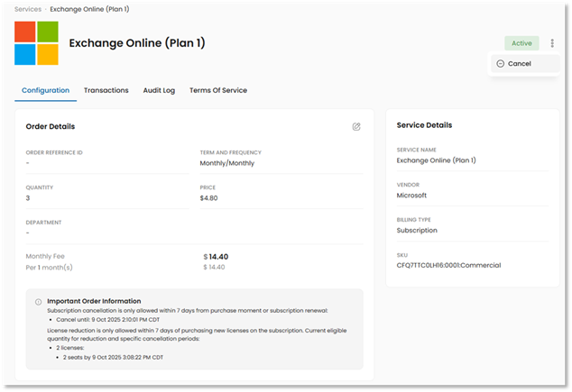This screenshot has height=392, width=572.
Task: Click the Exchange Online (Plan 1) page title
Action: [137, 43]
